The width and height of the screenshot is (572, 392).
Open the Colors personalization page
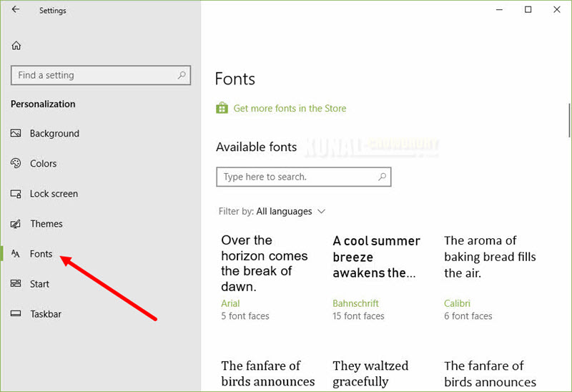click(43, 164)
